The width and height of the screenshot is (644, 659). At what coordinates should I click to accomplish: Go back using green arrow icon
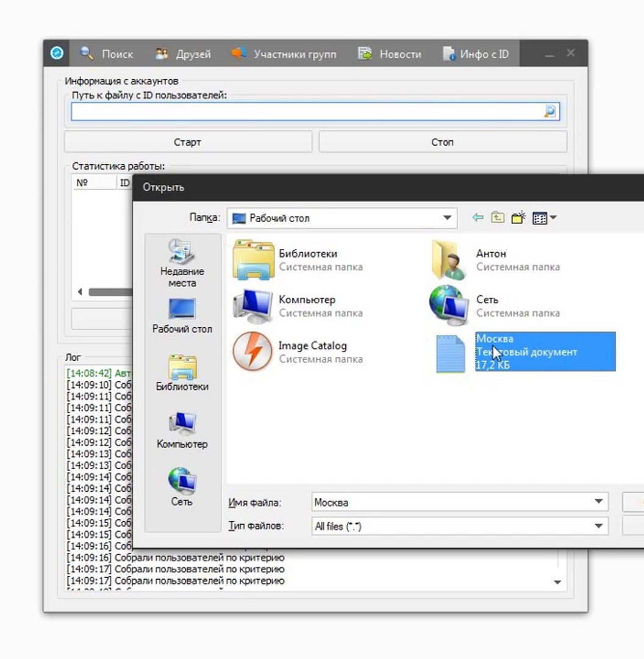point(478,217)
